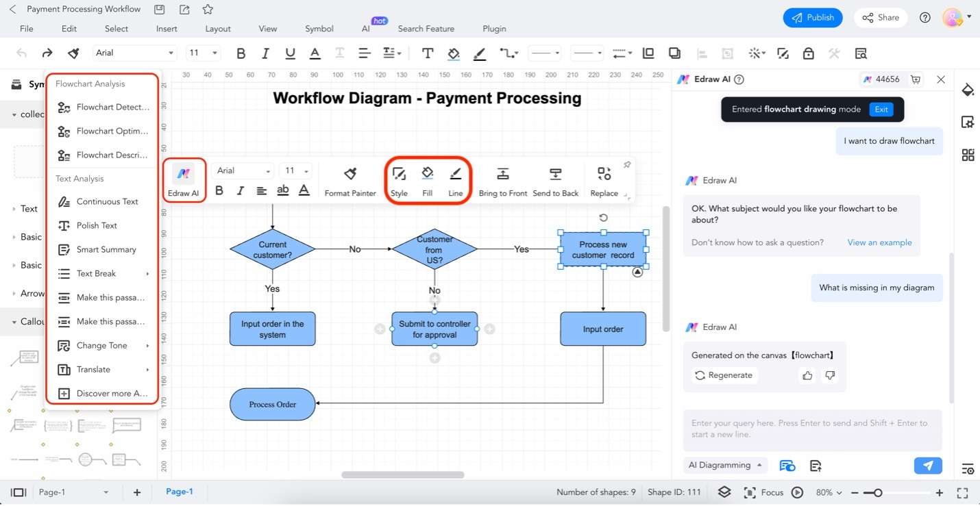Open the text alignment options in the main toolbar
The image size is (980, 506).
(x=365, y=53)
